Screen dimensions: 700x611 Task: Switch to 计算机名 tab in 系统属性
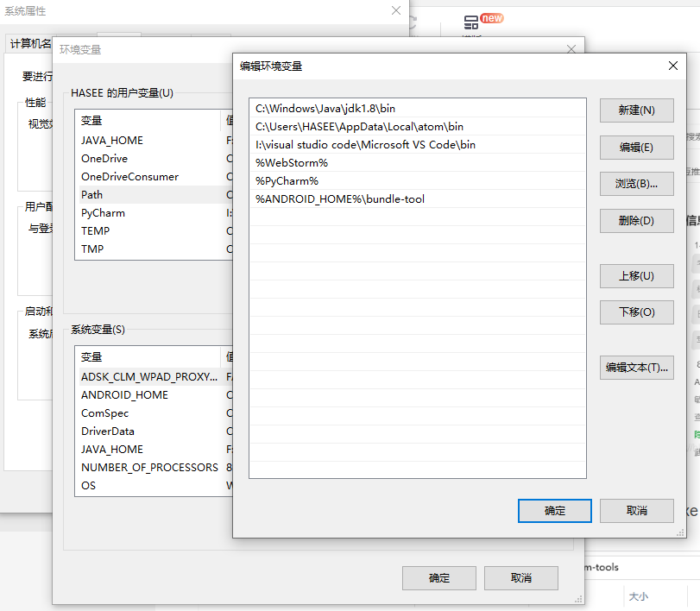(x=30, y=44)
